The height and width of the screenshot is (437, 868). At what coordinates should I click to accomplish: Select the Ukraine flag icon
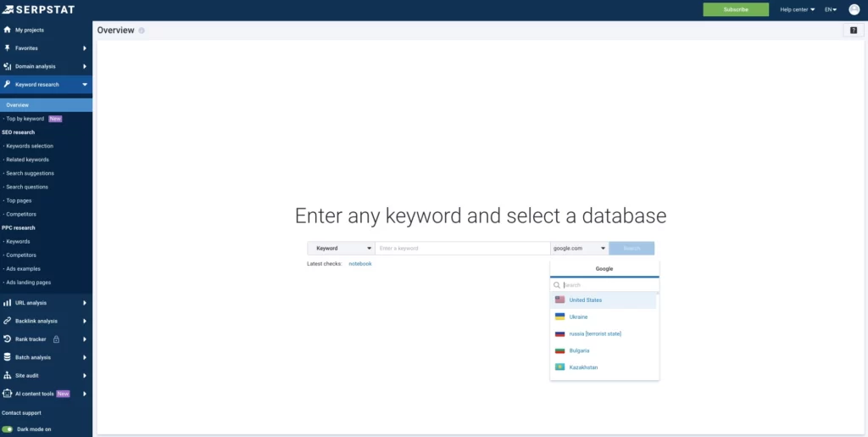(559, 317)
